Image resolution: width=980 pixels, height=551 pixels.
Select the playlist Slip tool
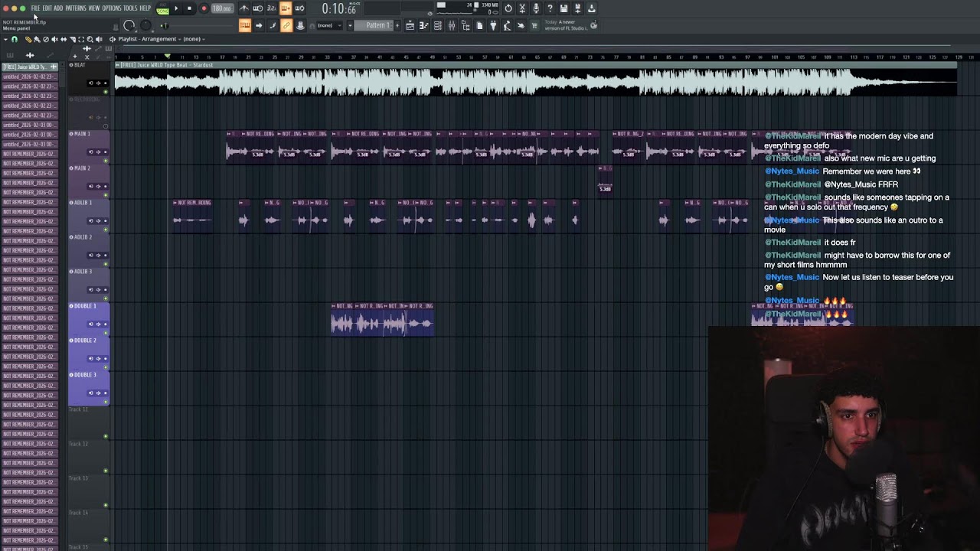[64, 39]
